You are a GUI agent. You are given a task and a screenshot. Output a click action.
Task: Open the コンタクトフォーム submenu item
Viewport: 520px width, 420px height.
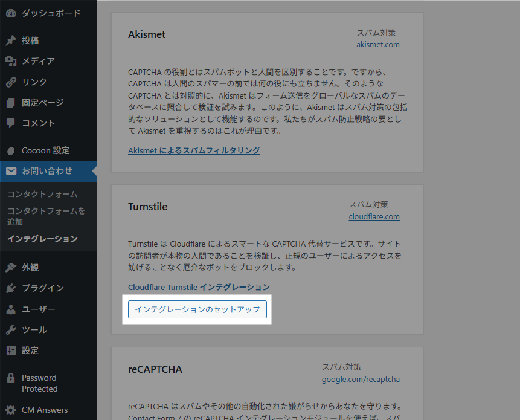42,194
